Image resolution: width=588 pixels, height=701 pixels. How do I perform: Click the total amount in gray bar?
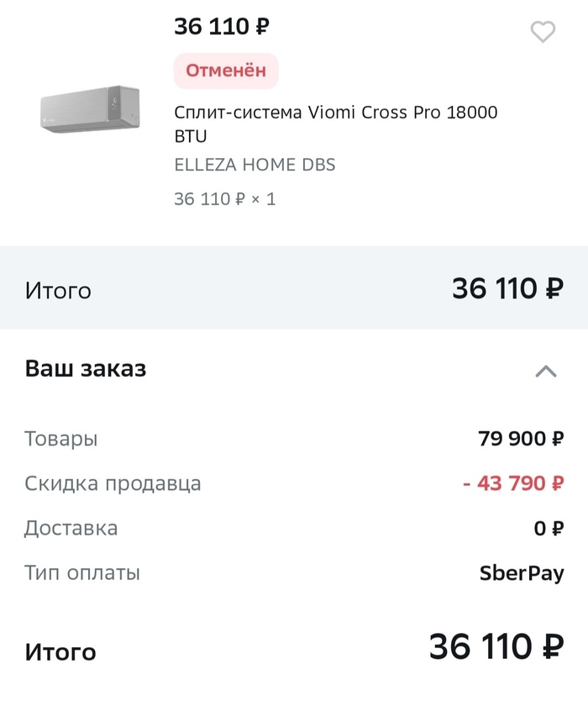click(x=507, y=289)
